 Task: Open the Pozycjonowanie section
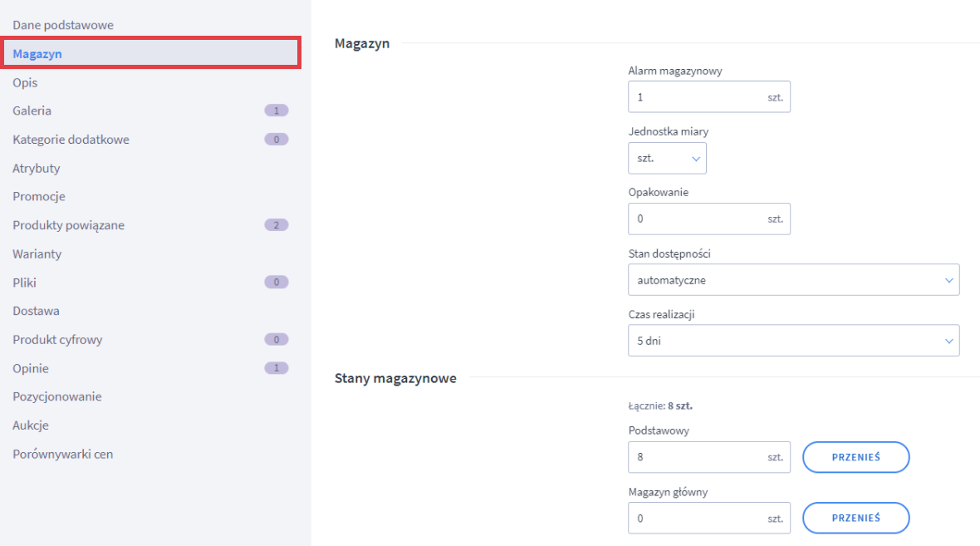tap(57, 396)
